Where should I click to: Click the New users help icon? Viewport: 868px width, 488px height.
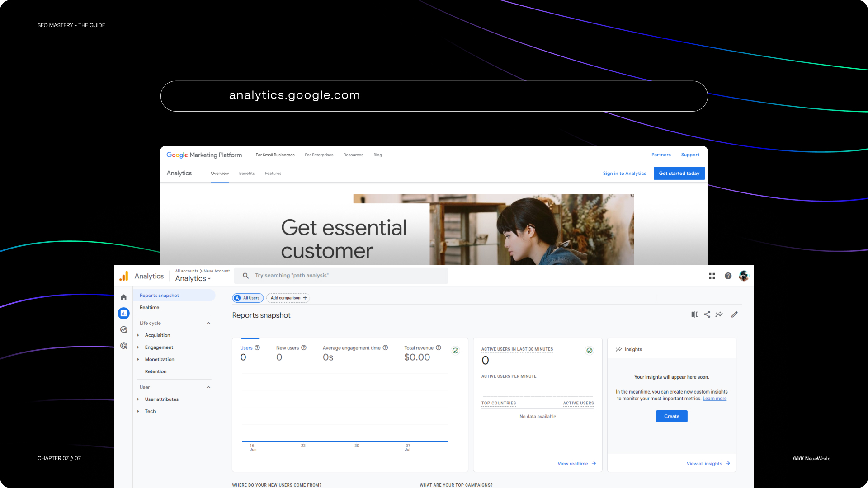tap(304, 348)
